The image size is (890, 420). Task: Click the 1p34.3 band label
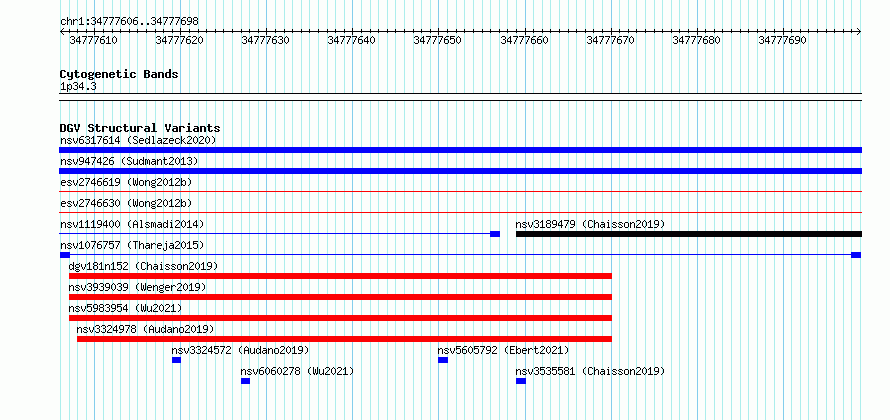click(x=78, y=87)
